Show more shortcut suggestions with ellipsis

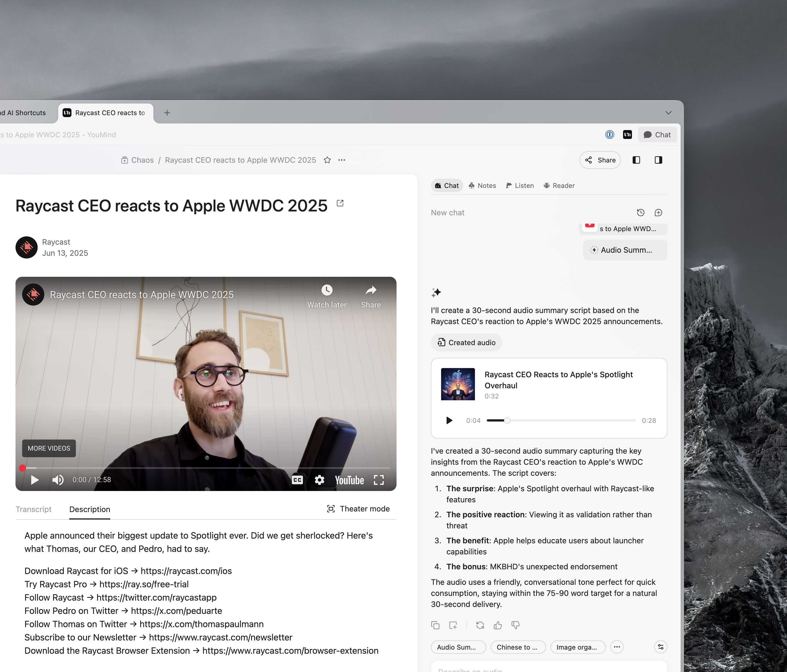pyautogui.click(x=616, y=647)
